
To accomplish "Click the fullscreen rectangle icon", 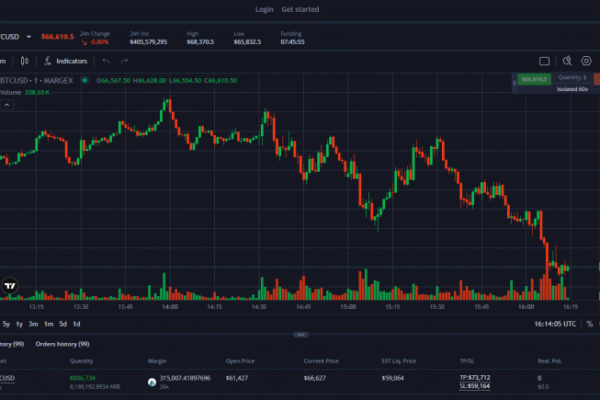I will [x=544, y=61].
